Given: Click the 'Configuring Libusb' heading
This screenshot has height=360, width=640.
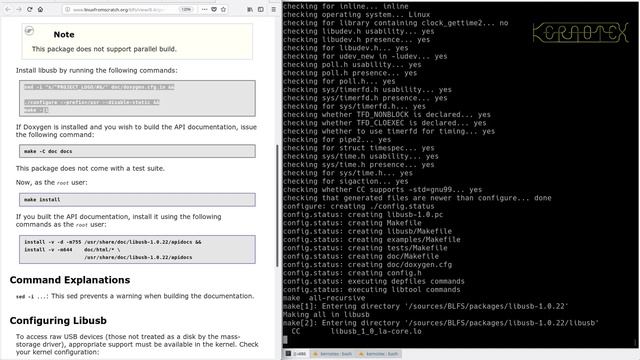Looking at the screenshot, I should 58,321.
